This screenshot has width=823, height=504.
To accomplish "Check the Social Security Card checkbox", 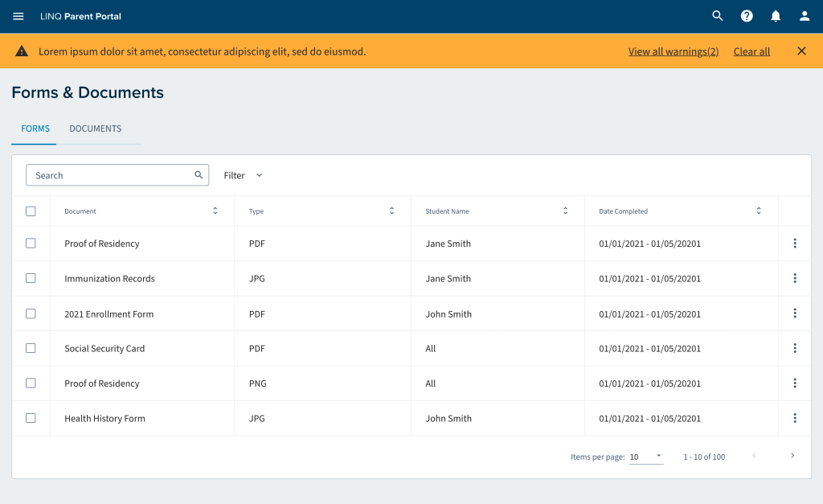I will tap(31, 348).
